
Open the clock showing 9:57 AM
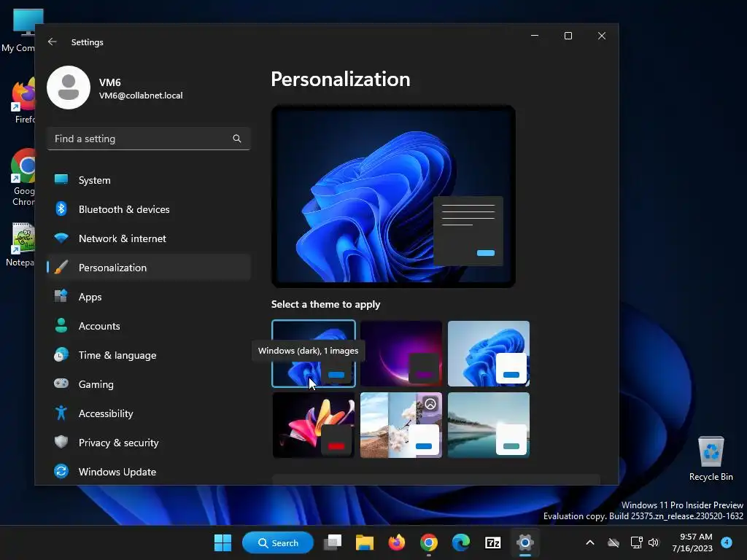pyautogui.click(x=692, y=542)
